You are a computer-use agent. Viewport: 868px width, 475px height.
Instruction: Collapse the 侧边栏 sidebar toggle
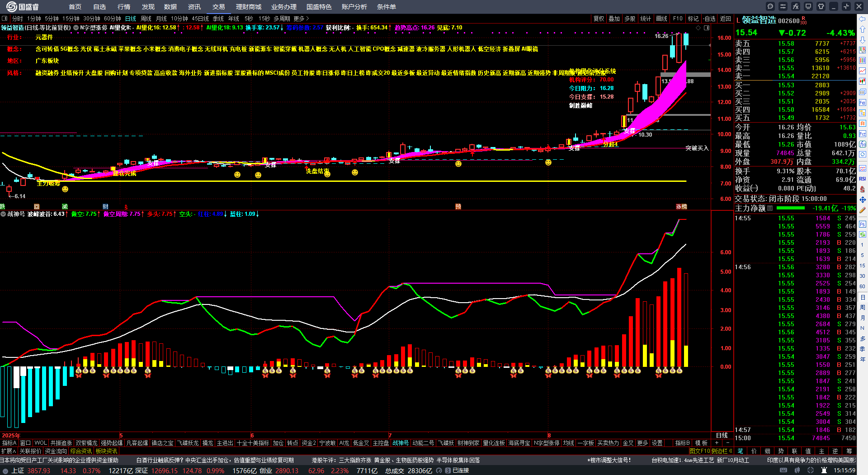722,451
